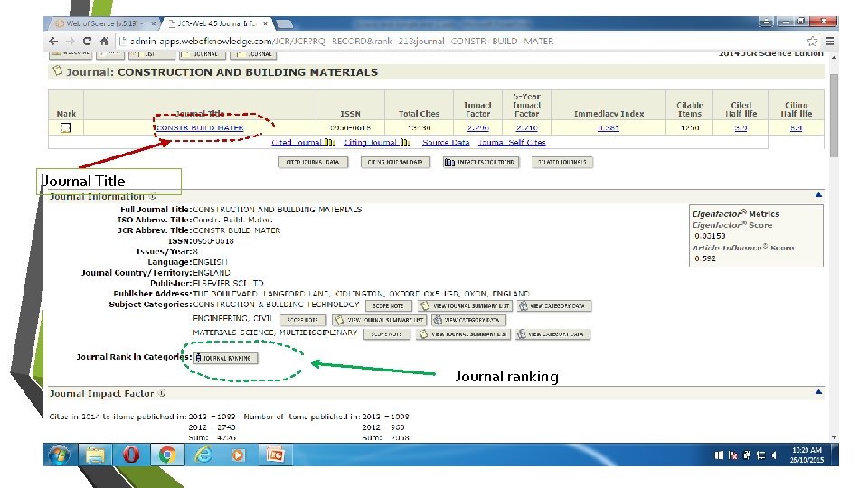The height and width of the screenshot is (488, 868).
Task: Click the journal document icon beside the heading
Action: pos(57,70)
